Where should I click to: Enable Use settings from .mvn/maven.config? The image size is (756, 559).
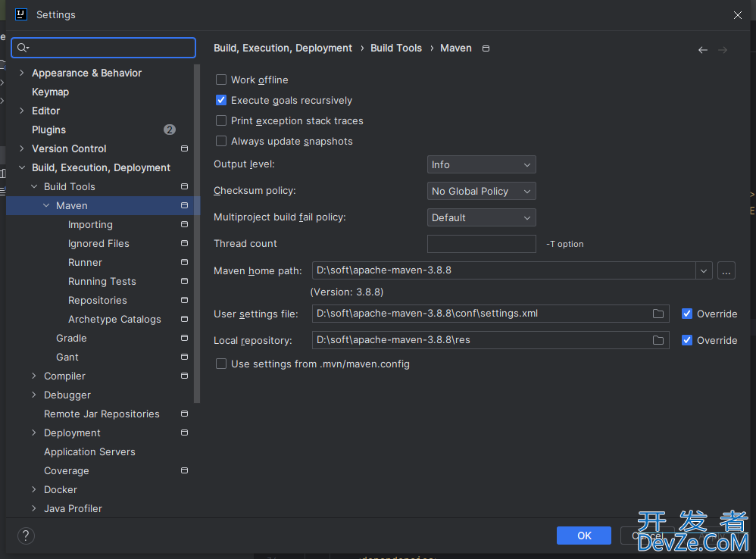[x=221, y=364]
